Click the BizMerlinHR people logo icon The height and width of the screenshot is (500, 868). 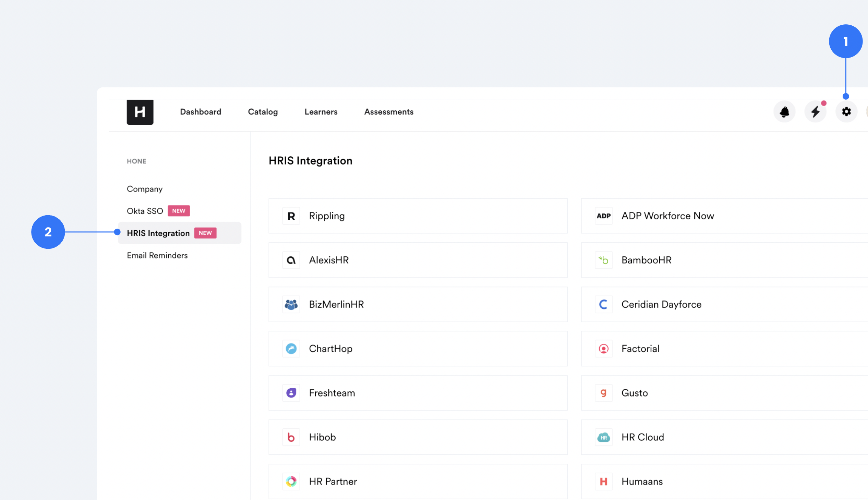(291, 305)
